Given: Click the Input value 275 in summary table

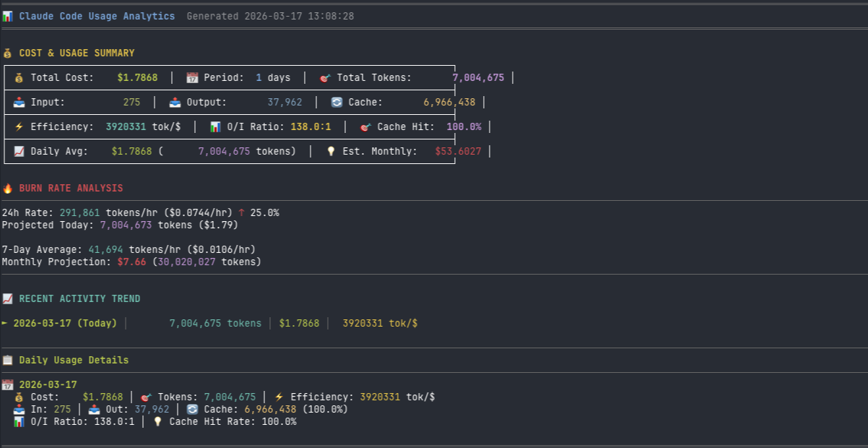Looking at the screenshot, I should (x=131, y=103).
